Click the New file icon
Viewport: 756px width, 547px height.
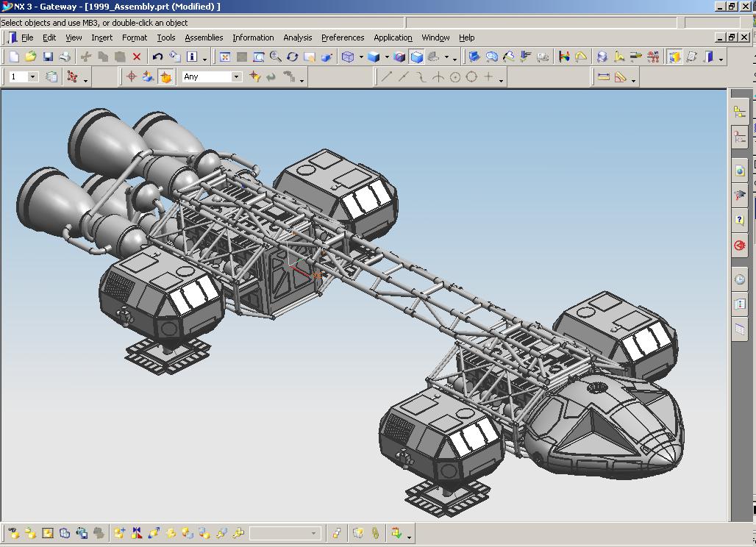tap(14, 57)
